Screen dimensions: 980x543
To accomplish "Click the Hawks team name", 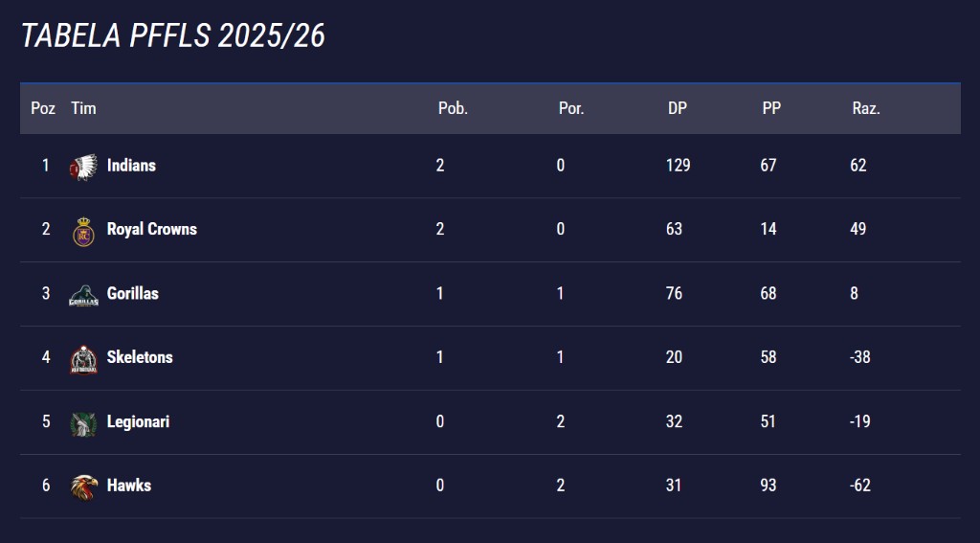I will (x=129, y=486).
